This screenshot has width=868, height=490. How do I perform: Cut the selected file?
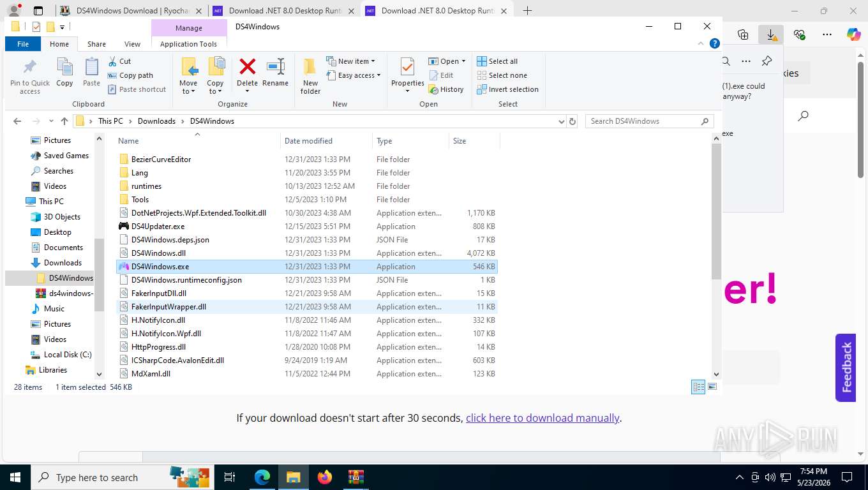[119, 61]
